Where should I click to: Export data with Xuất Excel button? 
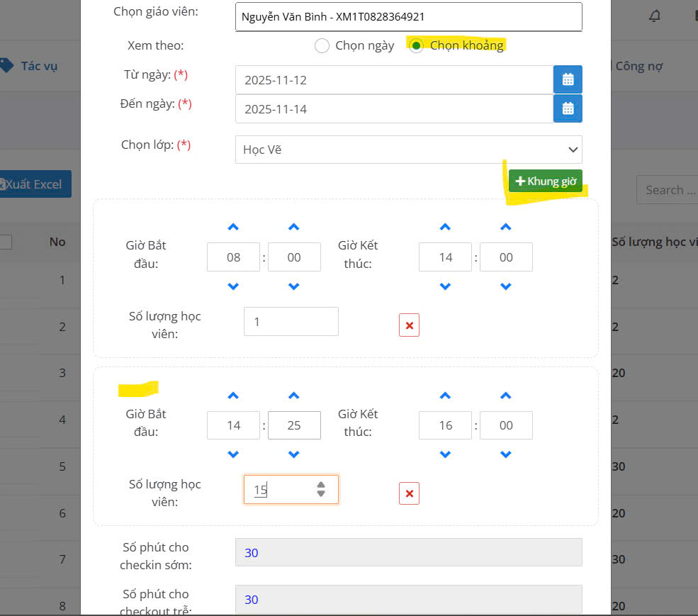click(x=35, y=184)
